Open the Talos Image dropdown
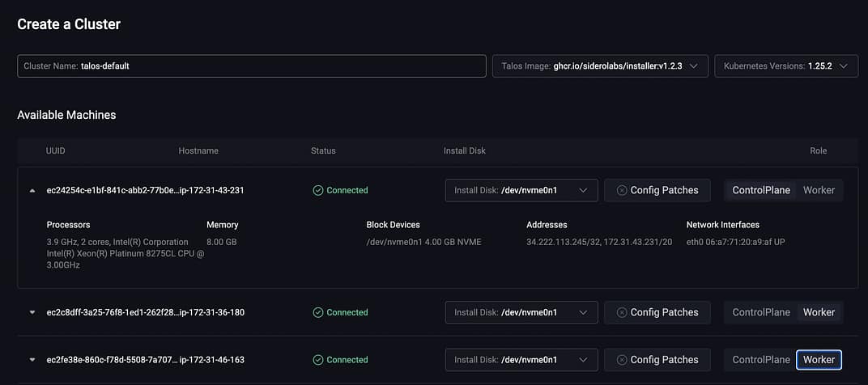The height and width of the screenshot is (385, 868). (600, 66)
